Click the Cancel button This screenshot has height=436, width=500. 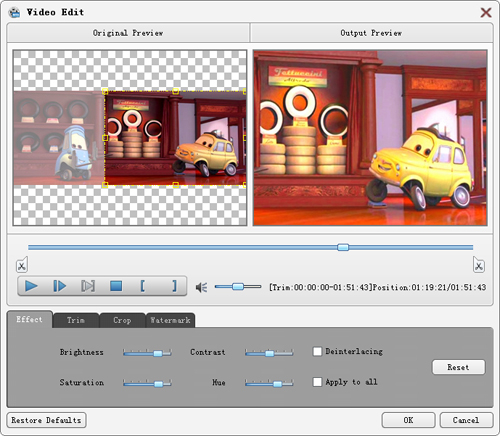[466, 420]
